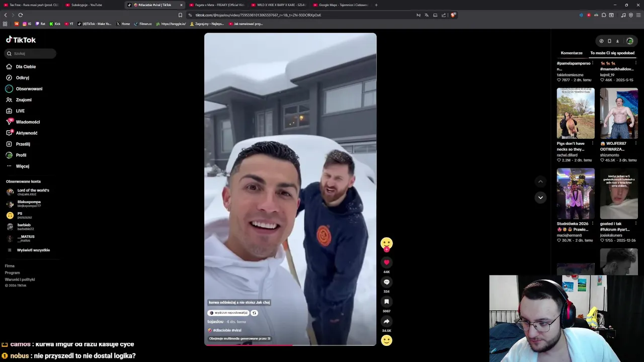The image size is (644, 362).
Task: Click the download icon in the floating toolbar
Action: [617, 41]
